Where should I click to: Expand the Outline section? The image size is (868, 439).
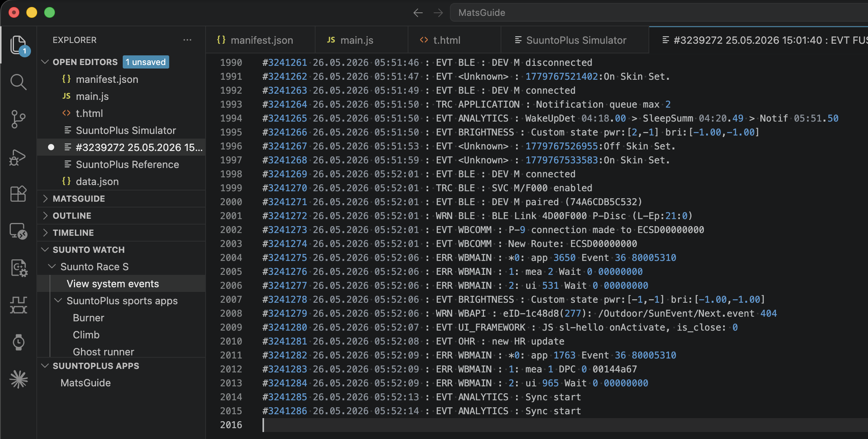click(x=45, y=216)
